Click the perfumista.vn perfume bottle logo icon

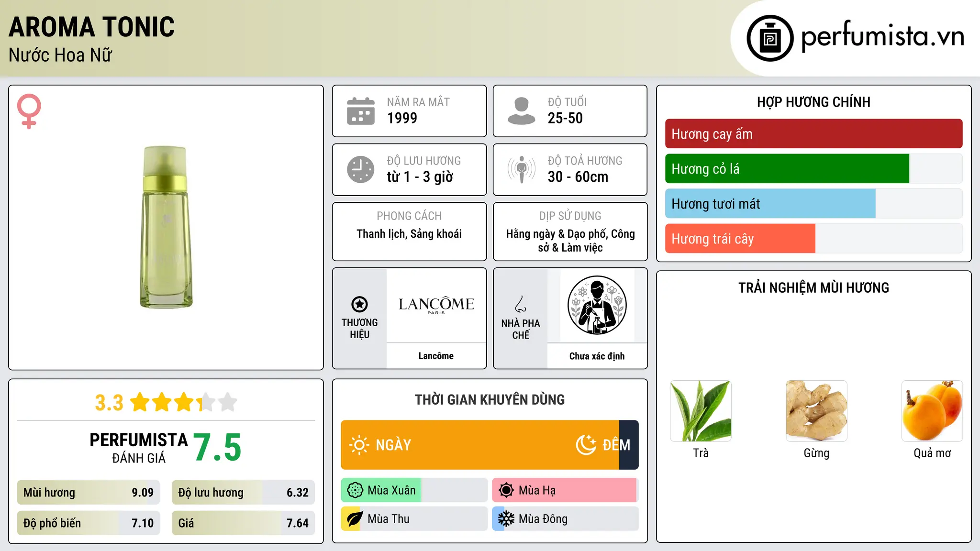click(770, 38)
